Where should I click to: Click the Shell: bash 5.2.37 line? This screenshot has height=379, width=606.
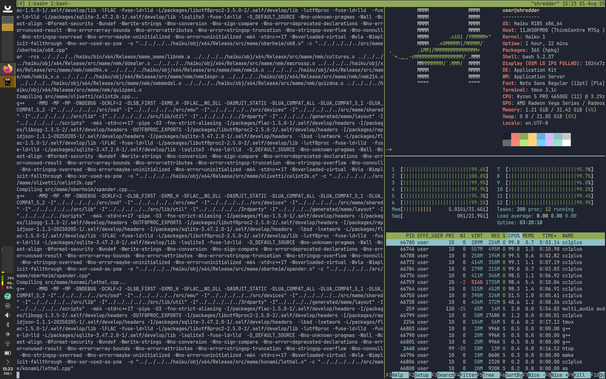[528, 57]
